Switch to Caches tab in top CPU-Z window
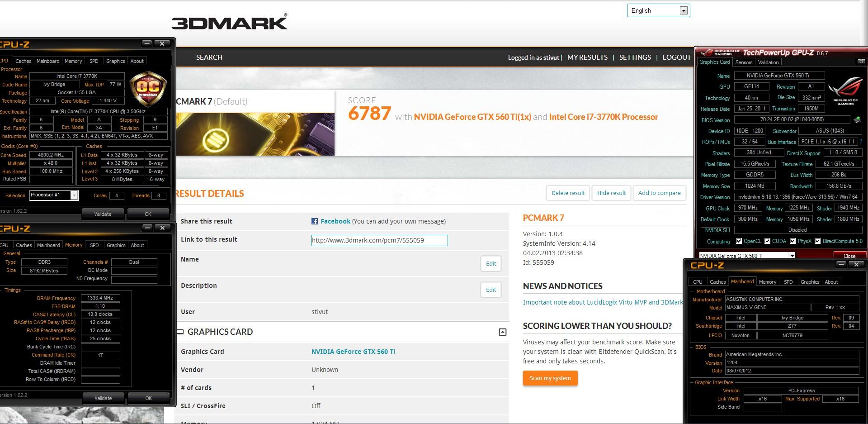Viewport: 868px width, 424px height. point(23,61)
